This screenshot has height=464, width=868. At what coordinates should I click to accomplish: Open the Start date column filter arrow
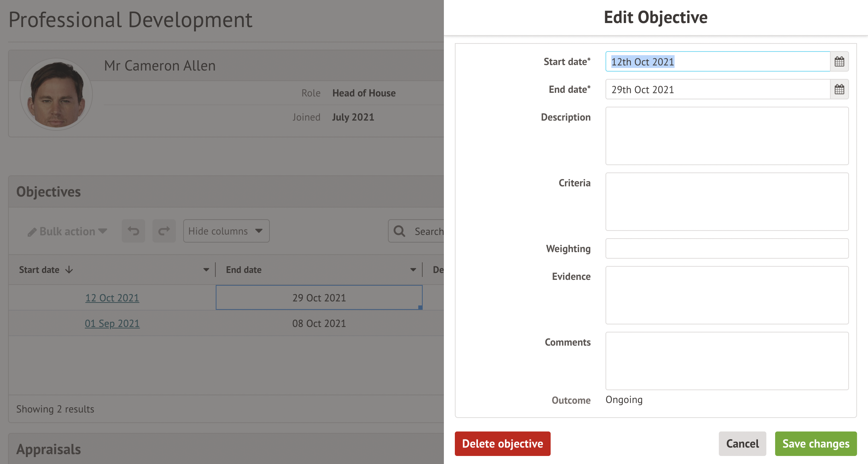coord(206,270)
